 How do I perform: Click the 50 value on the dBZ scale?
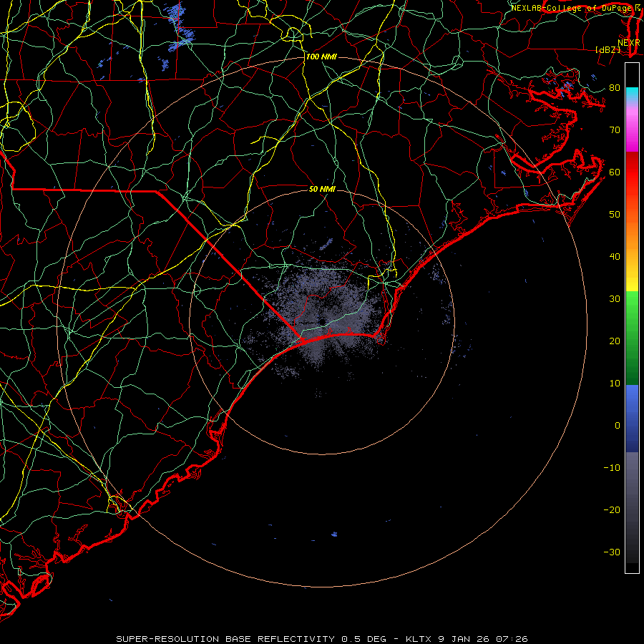615,215
